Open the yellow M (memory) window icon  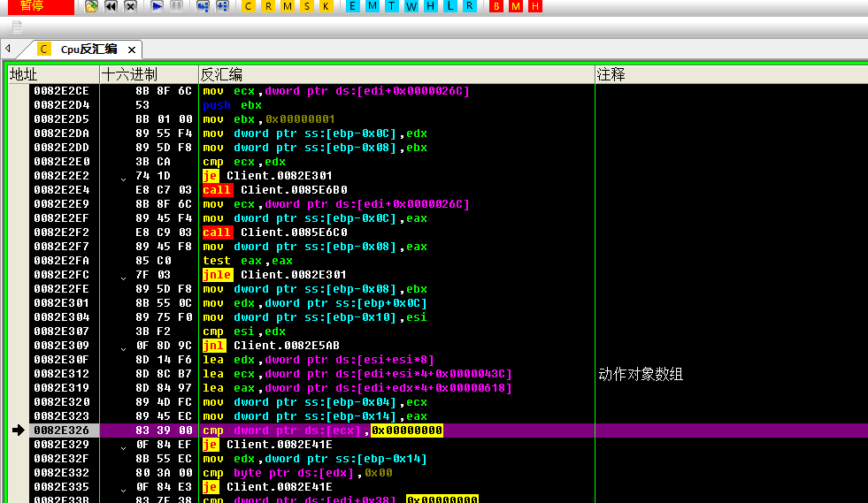(x=288, y=6)
